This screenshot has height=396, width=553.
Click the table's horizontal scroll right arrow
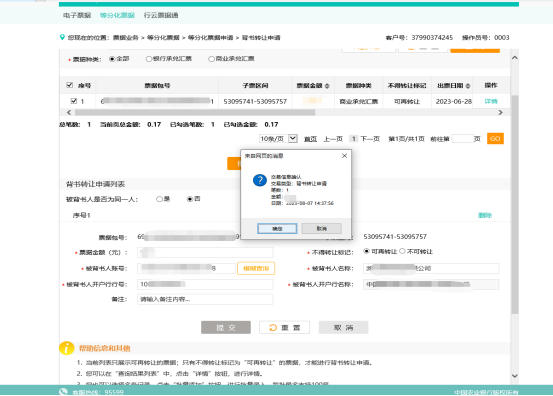(x=500, y=112)
